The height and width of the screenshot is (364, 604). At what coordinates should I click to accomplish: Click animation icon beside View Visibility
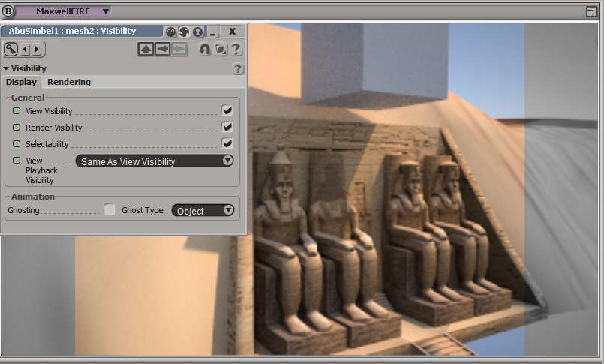point(17,110)
